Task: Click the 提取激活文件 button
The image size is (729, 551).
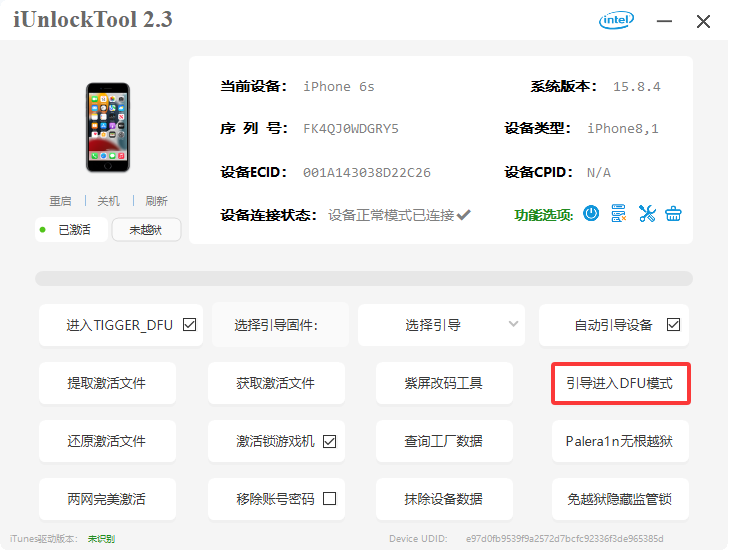Action: 107,383
